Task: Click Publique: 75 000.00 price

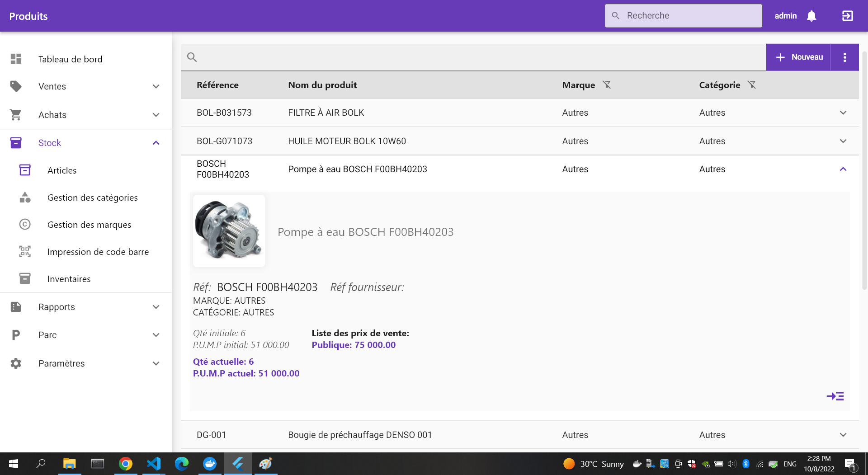Action: [x=354, y=345]
